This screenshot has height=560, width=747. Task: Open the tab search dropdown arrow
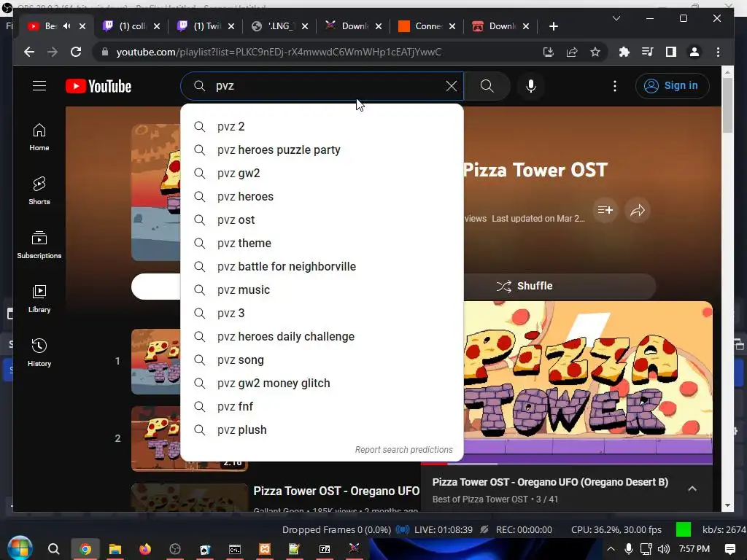click(616, 18)
